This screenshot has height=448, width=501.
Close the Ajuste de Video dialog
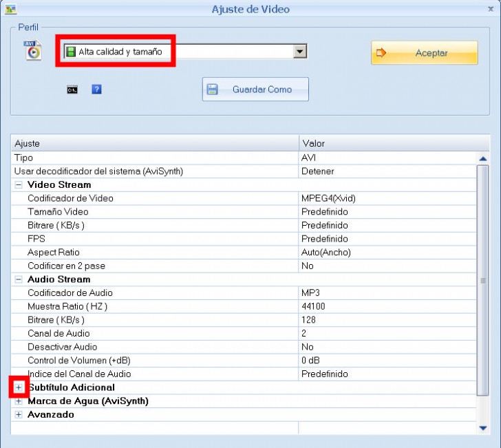coord(490,9)
